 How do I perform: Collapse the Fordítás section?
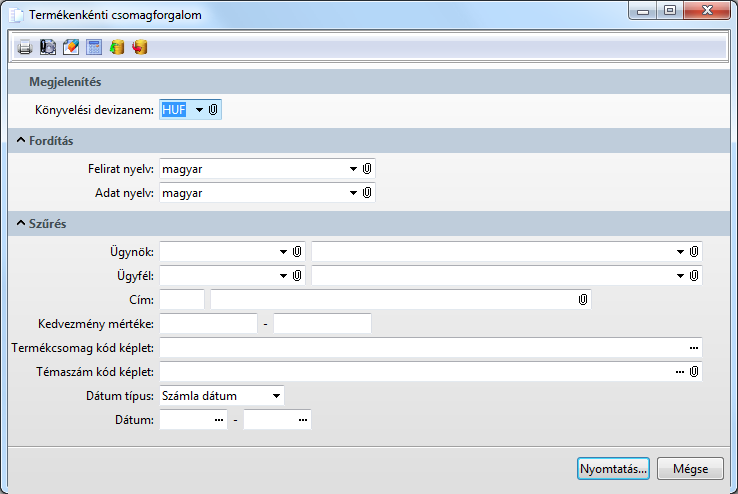click(x=21, y=140)
